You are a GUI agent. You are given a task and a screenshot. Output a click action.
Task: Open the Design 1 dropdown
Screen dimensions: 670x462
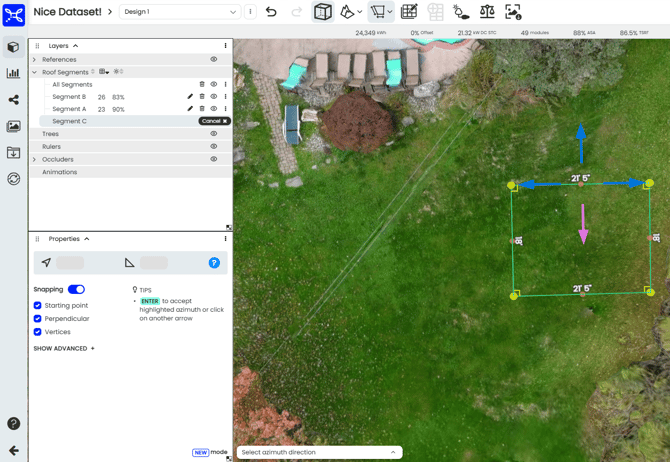pyautogui.click(x=180, y=12)
